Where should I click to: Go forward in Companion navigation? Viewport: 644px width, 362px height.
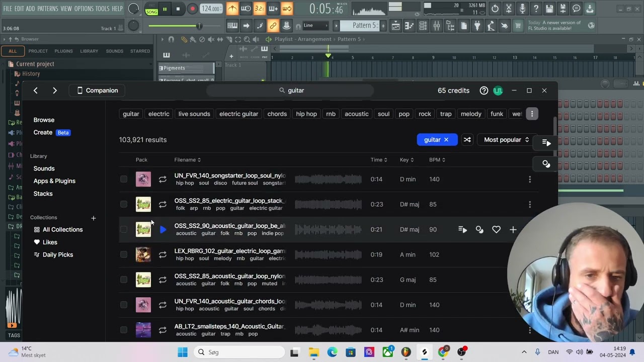(55, 90)
